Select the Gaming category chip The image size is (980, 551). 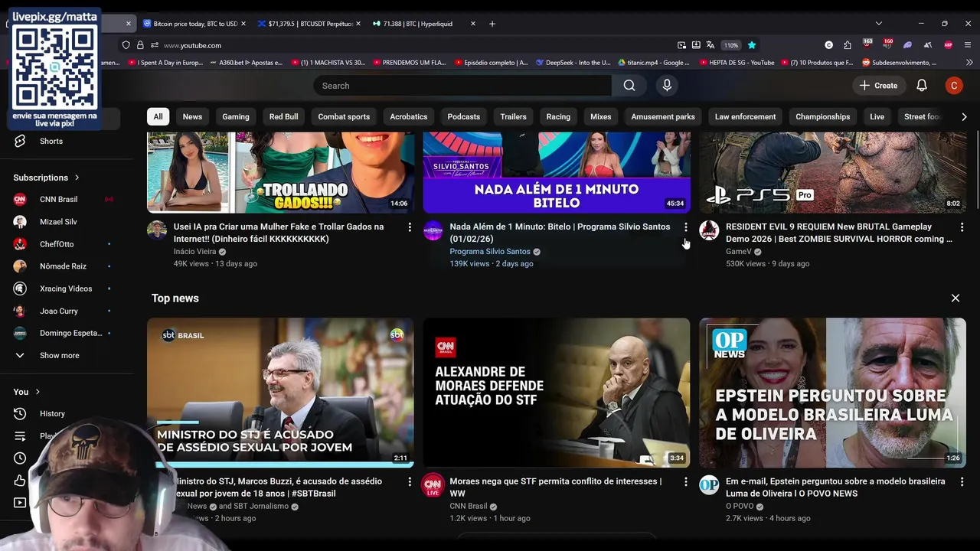(236, 117)
